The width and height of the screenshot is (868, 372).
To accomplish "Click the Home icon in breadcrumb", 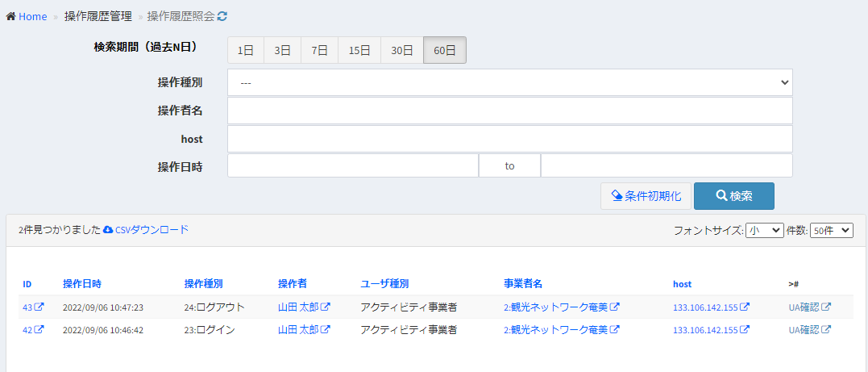I will 10,17.
